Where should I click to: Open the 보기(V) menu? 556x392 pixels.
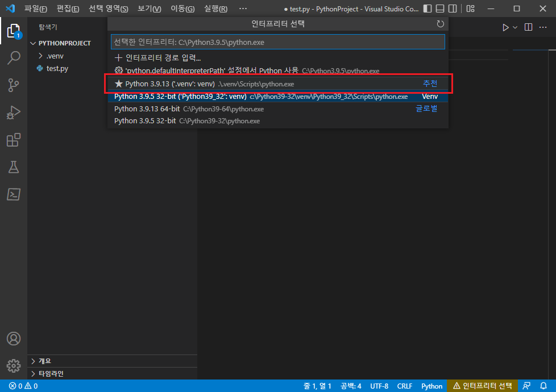[x=150, y=9]
